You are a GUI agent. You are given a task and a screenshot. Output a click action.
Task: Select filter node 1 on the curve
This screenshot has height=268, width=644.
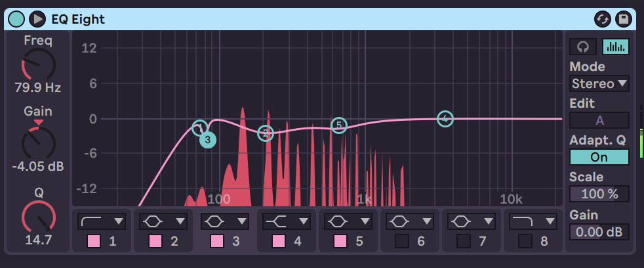point(199,129)
